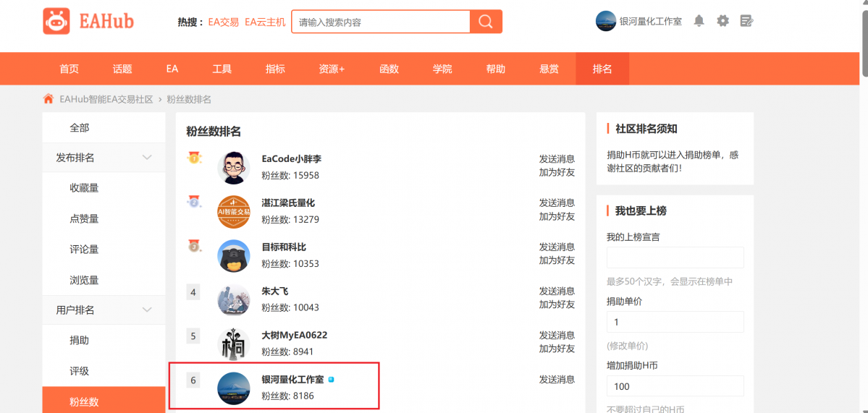Image resolution: width=868 pixels, height=413 pixels.
Task: Send message to 大树MyEA0622
Action: pyautogui.click(x=557, y=335)
